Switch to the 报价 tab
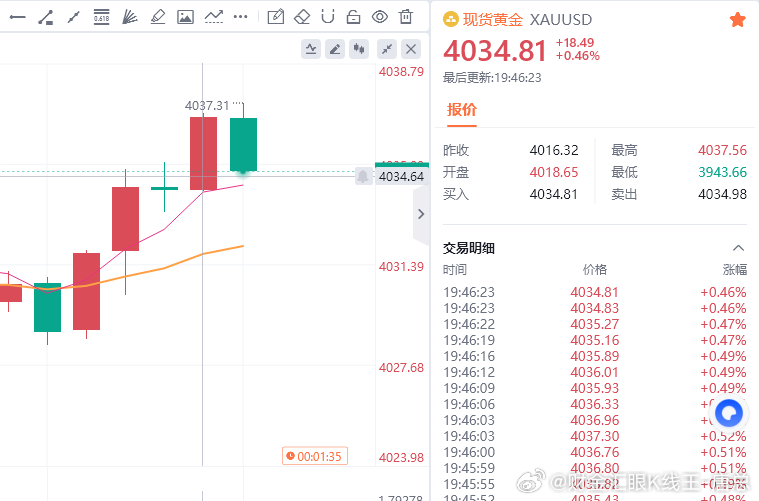The image size is (759, 501). (462, 110)
